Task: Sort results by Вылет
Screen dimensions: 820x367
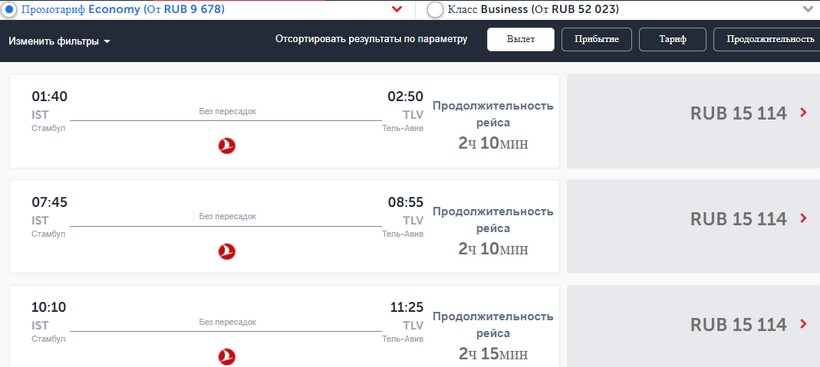Action: pyautogui.click(x=520, y=39)
